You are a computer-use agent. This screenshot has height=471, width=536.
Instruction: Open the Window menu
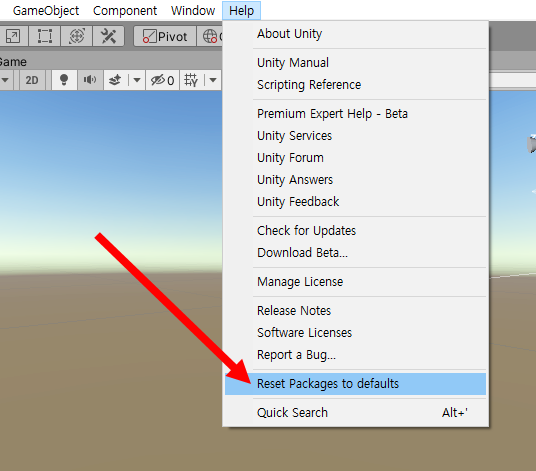193,11
